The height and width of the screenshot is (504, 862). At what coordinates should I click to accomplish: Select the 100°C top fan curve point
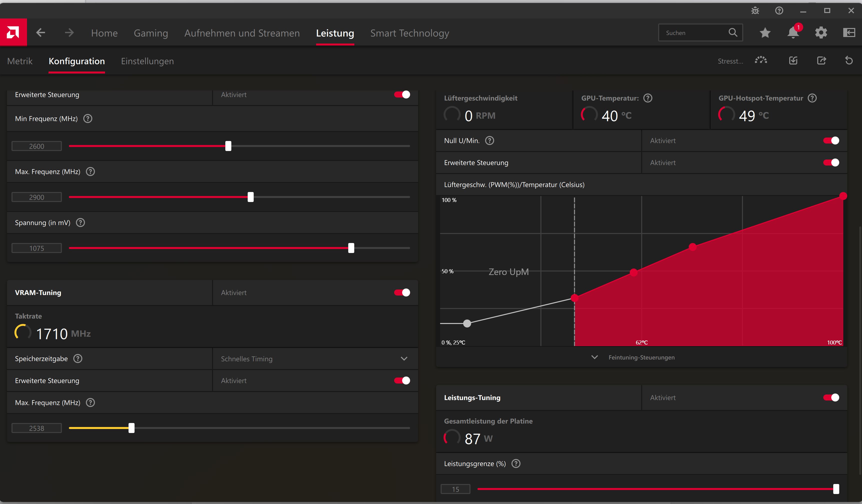[843, 196]
